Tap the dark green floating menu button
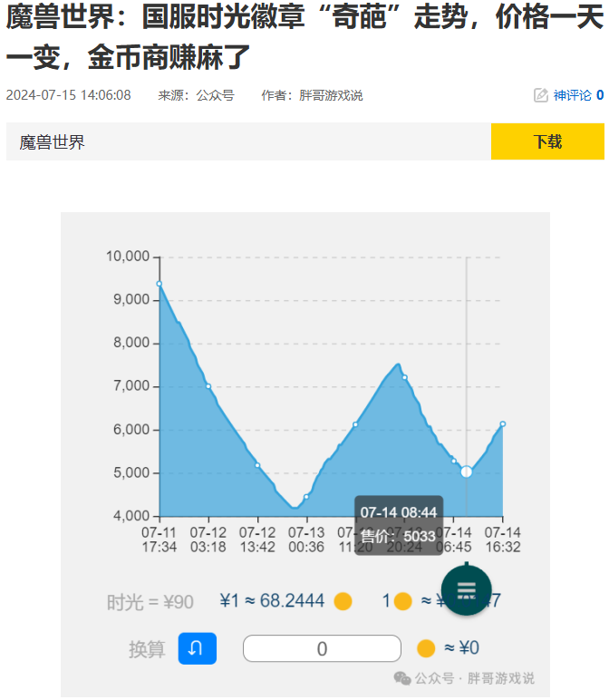 tap(466, 589)
